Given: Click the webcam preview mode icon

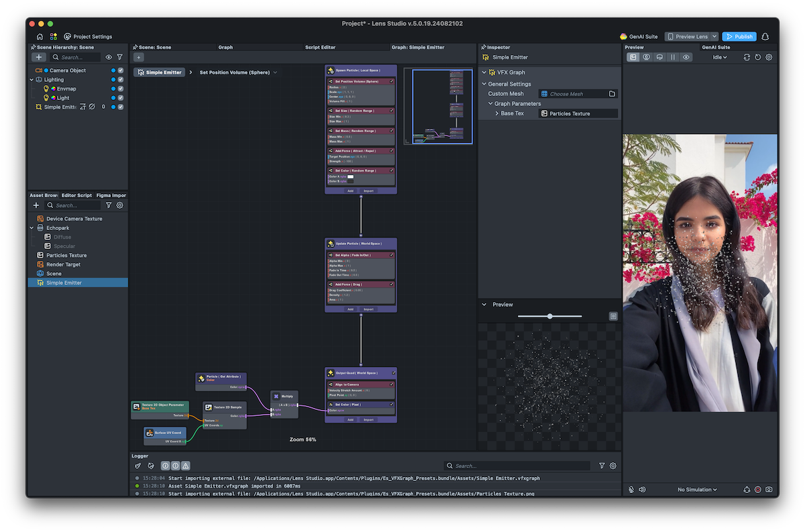Looking at the screenshot, I should (x=646, y=57).
